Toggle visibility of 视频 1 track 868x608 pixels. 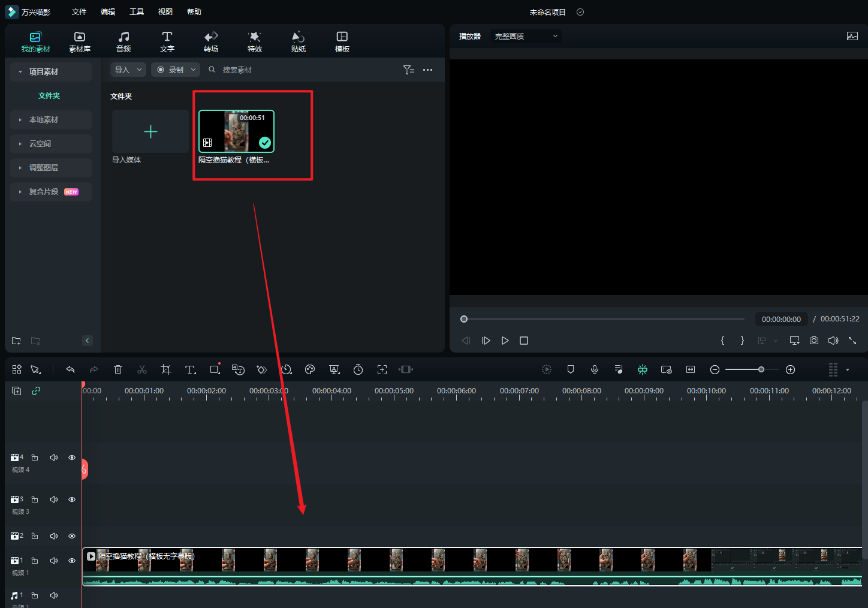pyautogui.click(x=72, y=561)
